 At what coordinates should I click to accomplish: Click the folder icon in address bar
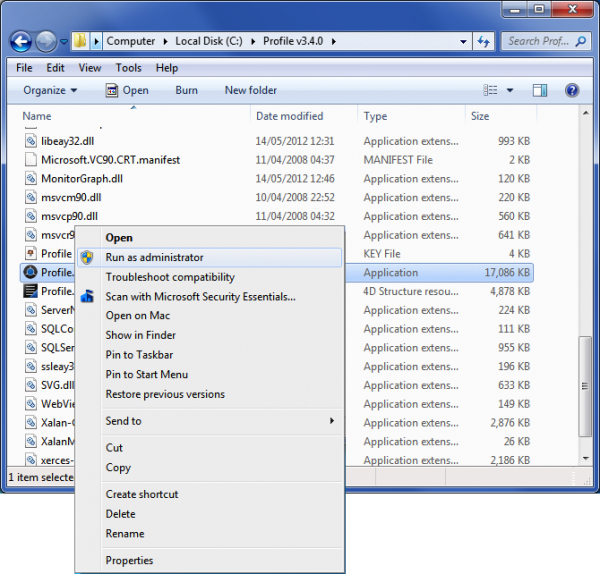point(80,41)
